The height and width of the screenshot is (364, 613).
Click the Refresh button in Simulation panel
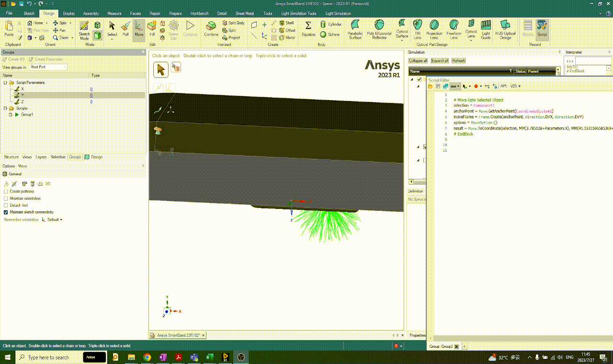458,60
